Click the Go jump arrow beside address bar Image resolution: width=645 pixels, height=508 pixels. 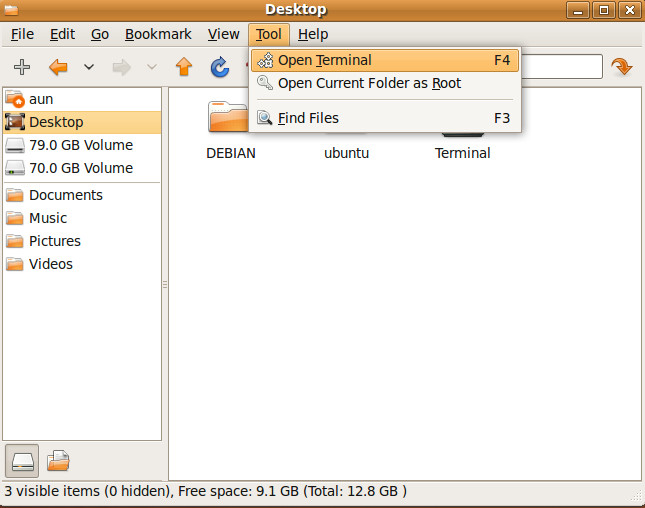click(621, 67)
